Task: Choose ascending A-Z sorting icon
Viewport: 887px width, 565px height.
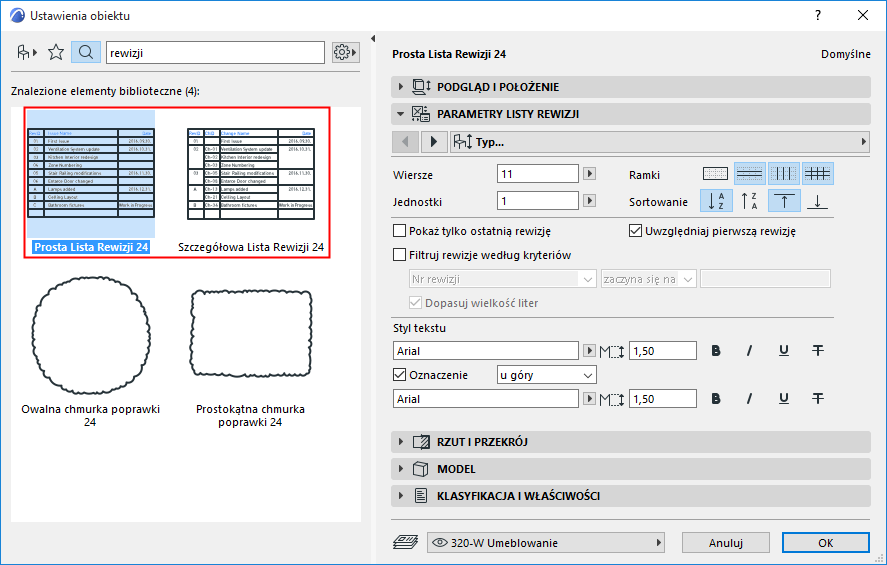Action: coord(717,202)
